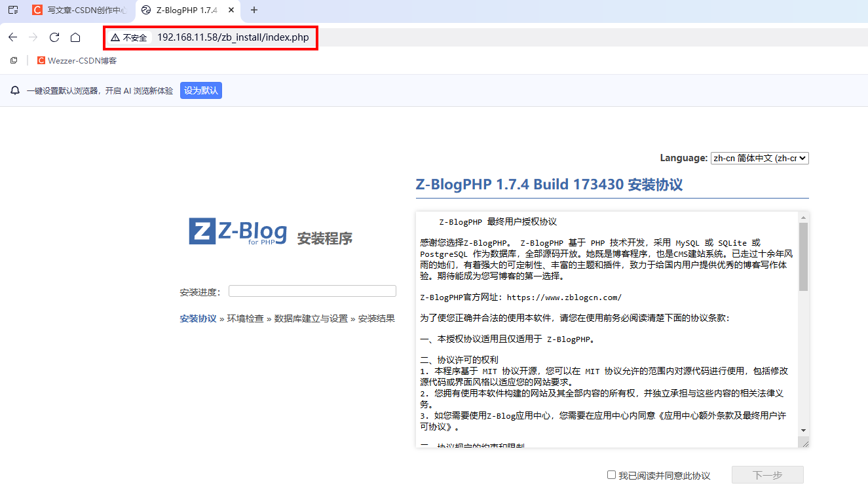Click inside the license agreement text area
The image size is (868, 496).
(x=607, y=330)
